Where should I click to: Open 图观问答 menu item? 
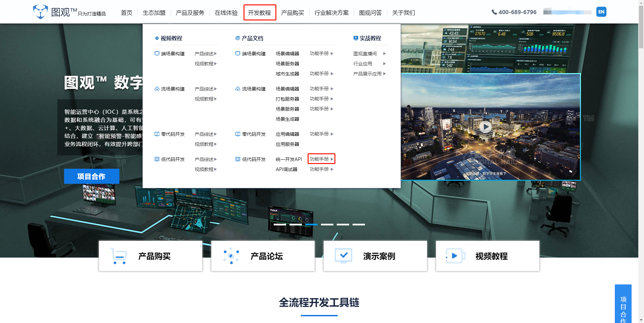tap(370, 13)
